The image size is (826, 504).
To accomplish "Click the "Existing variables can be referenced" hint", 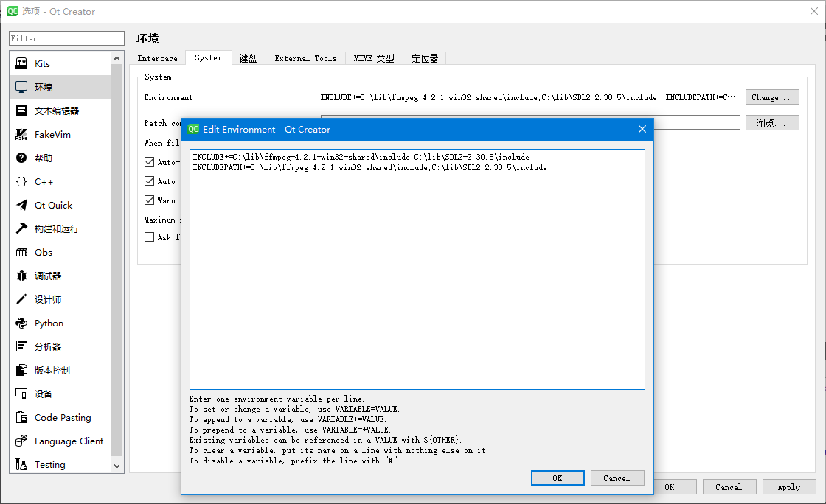I will point(325,441).
